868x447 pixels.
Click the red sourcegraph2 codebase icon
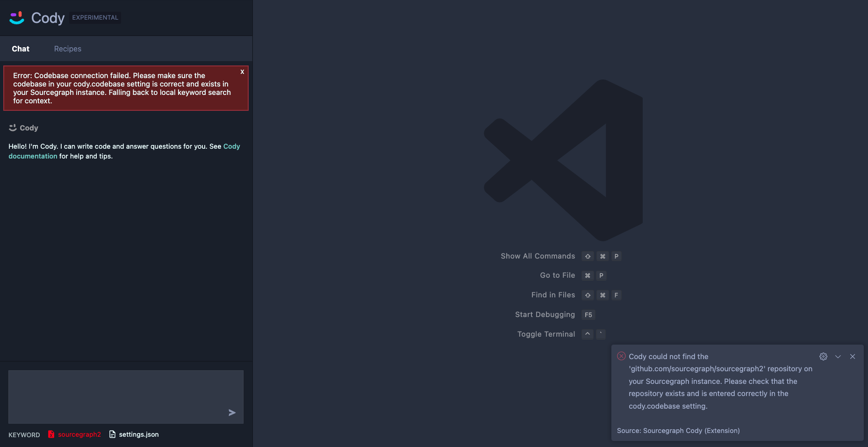(51, 434)
